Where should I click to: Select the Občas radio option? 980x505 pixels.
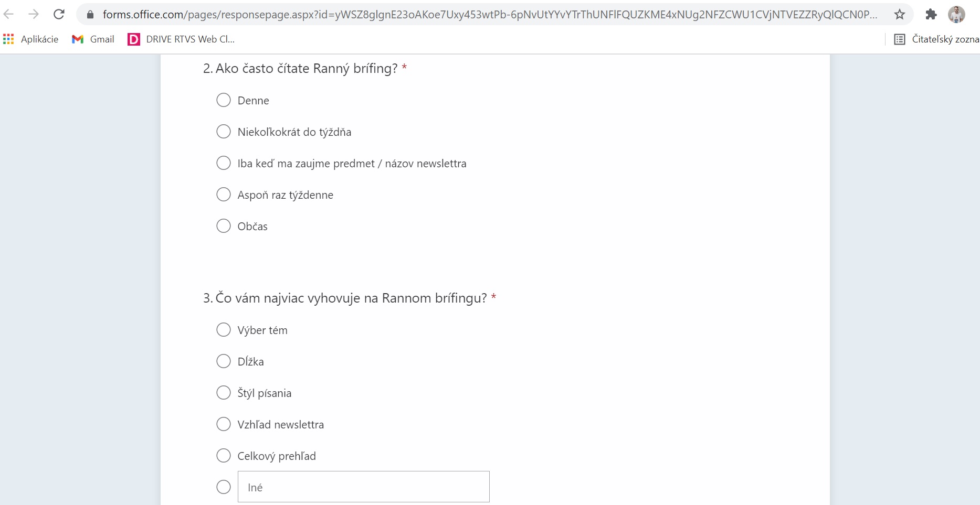pos(224,226)
